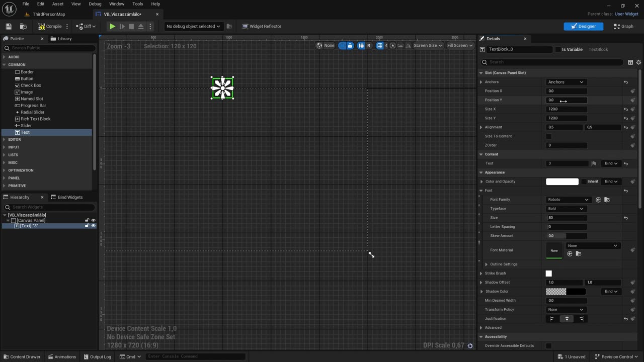
Task: Open the Bind Widgets tab
Action: click(67, 197)
